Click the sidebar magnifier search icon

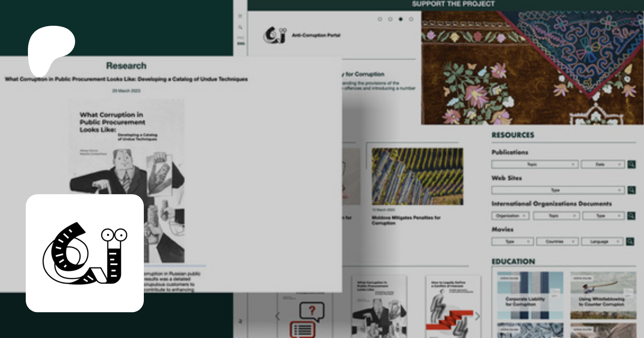[x=240, y=27]
